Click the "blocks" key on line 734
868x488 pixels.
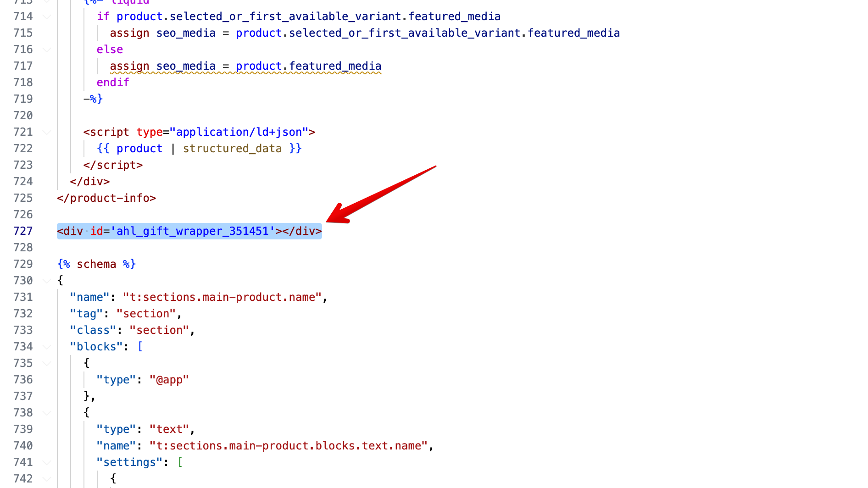click(x=96, y=347)
